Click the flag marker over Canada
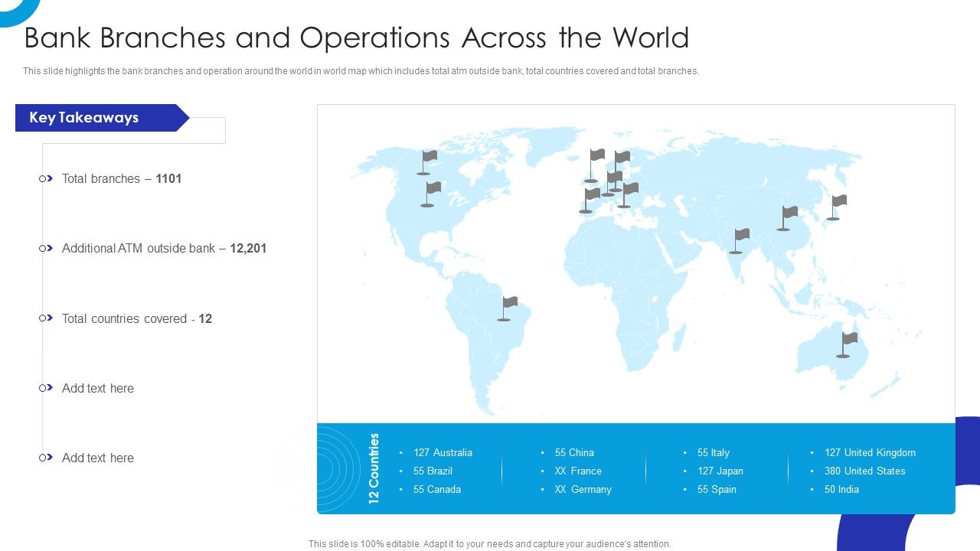The image size is (980, 551). pyautogui.click(x=427, y=162)
